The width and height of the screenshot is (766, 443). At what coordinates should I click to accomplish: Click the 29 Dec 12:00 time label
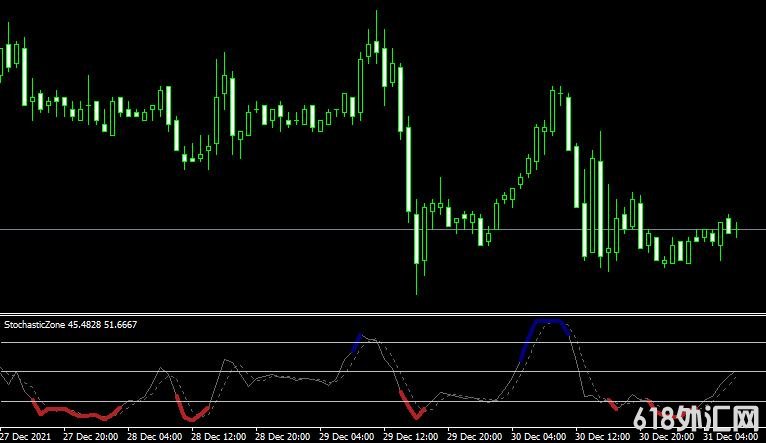click(410, 436)
